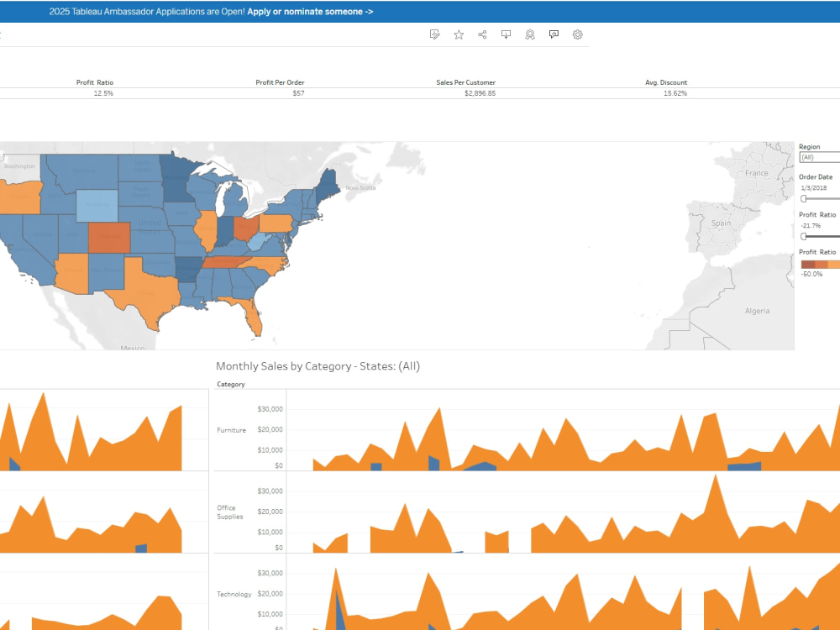Click the Monthly Sales by Category title

pyautogui.click(x=318, y=366)
